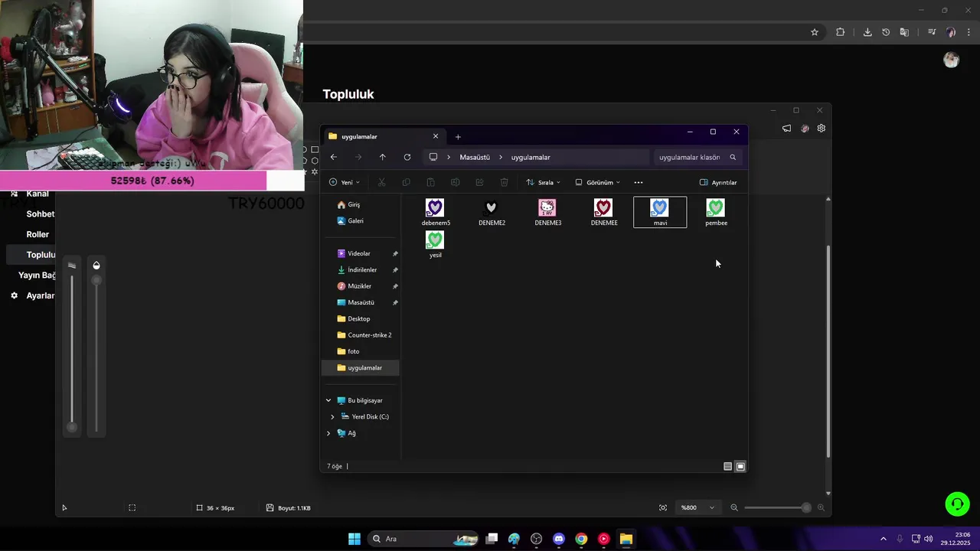Open Discord from the taskbar
This screenshot has height=551, width=980.
(x=559, y=539)
